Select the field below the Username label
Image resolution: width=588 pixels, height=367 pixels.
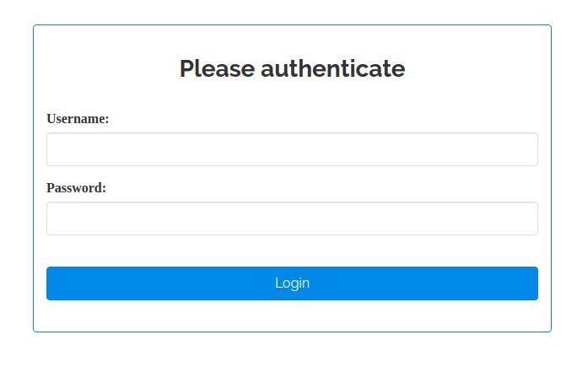[x=292, y=149]
